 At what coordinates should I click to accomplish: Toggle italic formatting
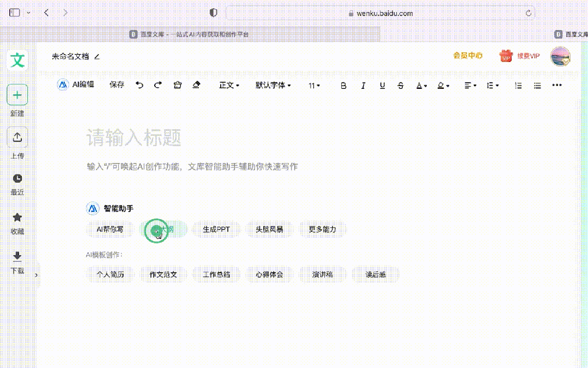pos(363,86)
